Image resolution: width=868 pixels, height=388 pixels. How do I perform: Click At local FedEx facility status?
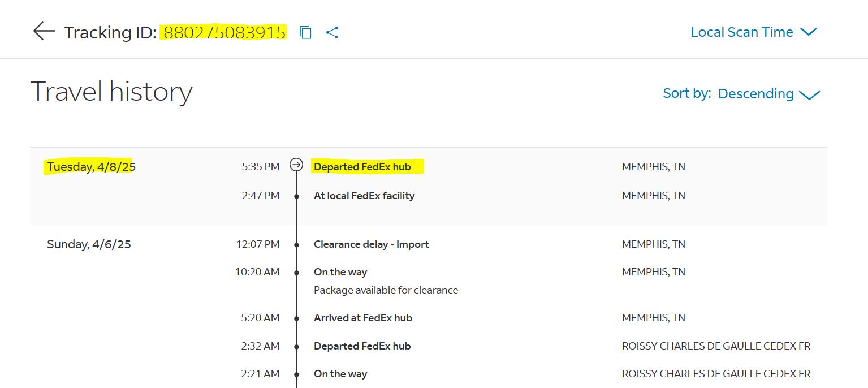[x=364, y=196]
